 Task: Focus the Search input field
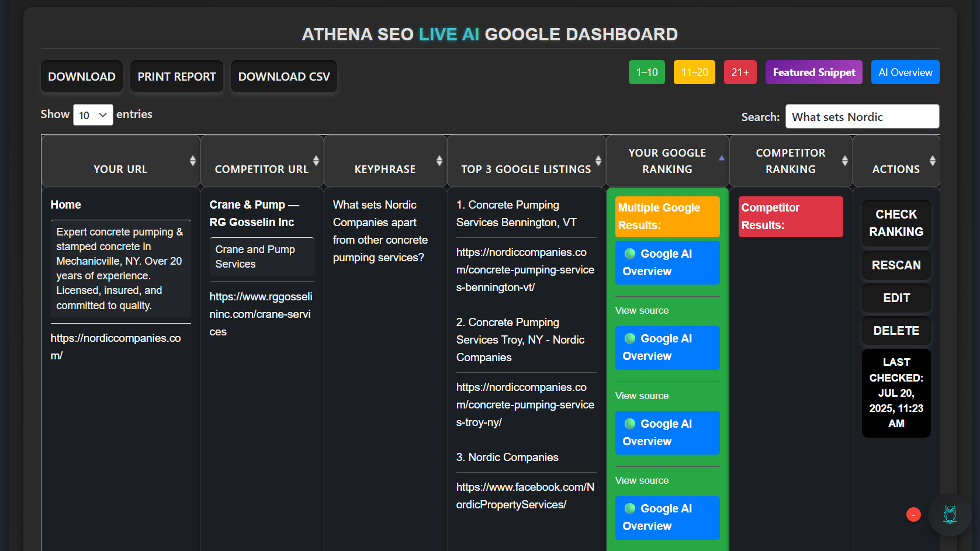[862, 116]
